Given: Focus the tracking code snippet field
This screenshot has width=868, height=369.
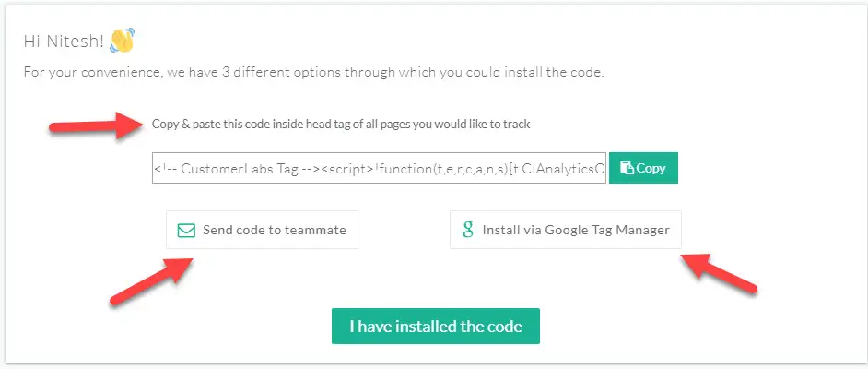Looking at the screenshot, I should click(x=380, y=168).
